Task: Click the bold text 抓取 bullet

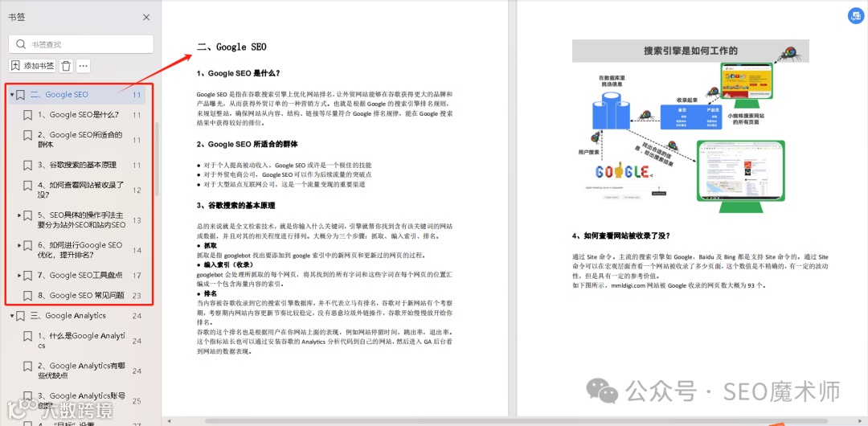Action: tap(211, 245)
